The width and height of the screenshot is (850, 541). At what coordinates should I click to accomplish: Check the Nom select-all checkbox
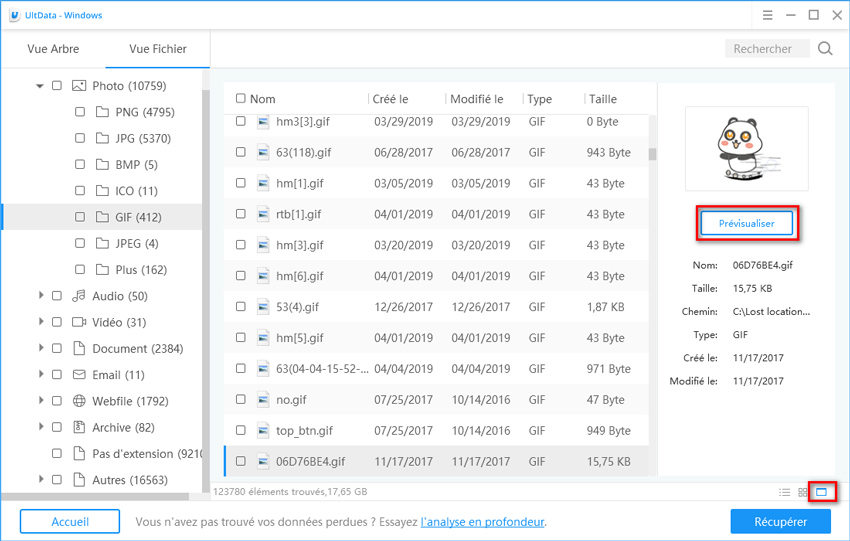click(x=241, y=99)
